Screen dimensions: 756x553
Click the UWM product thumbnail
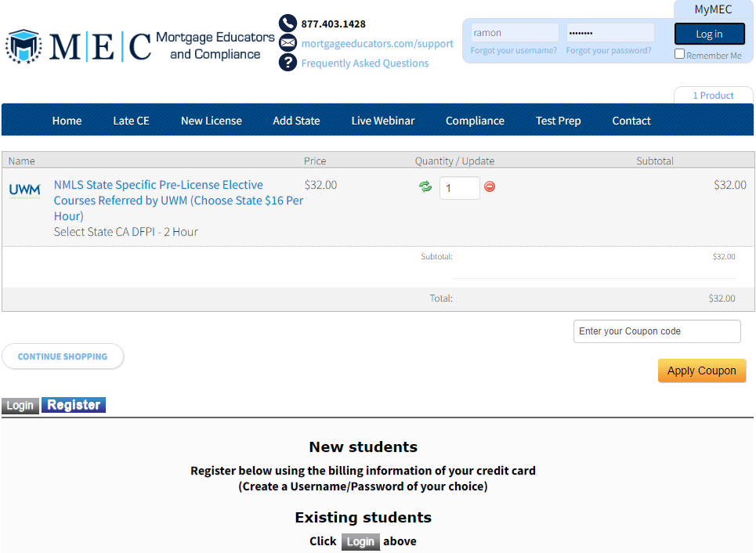pyautogui.click(x=24, y=191)
